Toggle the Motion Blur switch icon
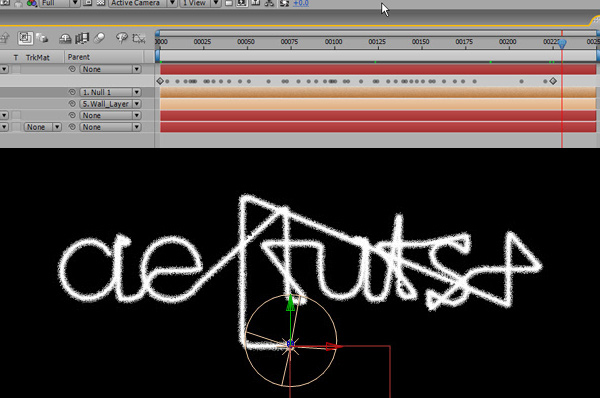The image size is (600, 398). pos(99,38)
